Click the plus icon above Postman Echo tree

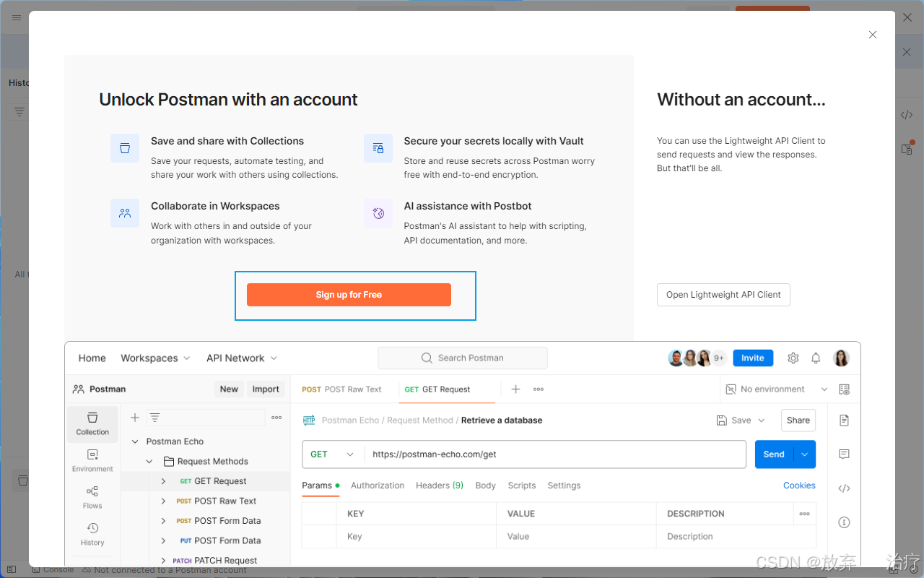(135, 418)
